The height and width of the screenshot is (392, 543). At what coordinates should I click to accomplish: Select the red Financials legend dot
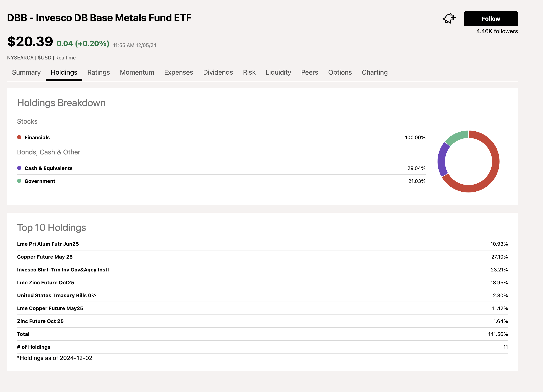pos(19,137)
